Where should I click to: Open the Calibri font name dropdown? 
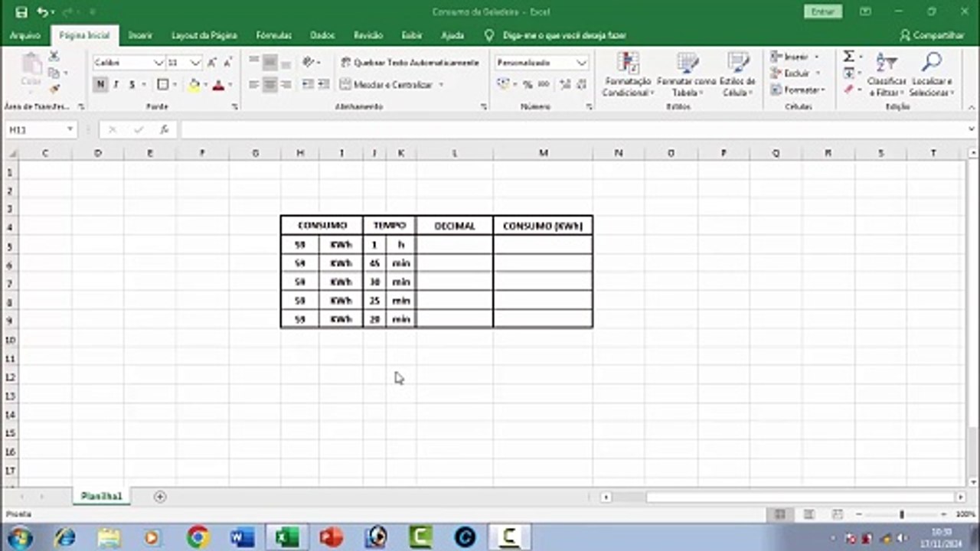(158, 63)
